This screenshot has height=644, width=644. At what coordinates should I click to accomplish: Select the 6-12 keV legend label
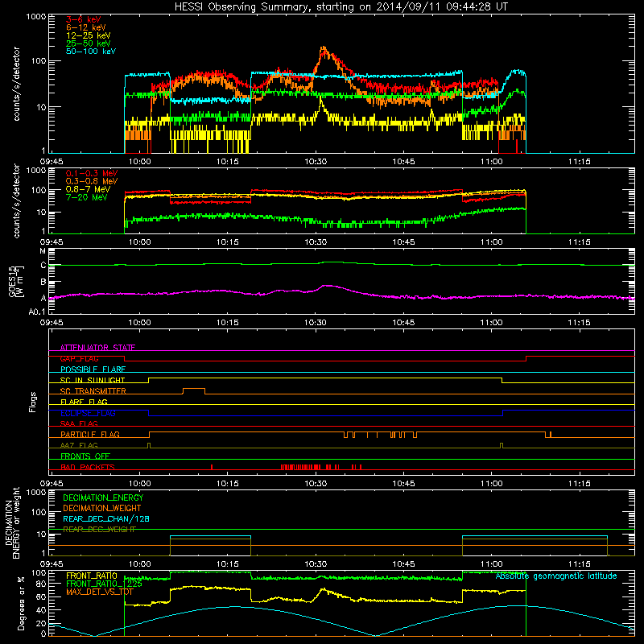86,27
